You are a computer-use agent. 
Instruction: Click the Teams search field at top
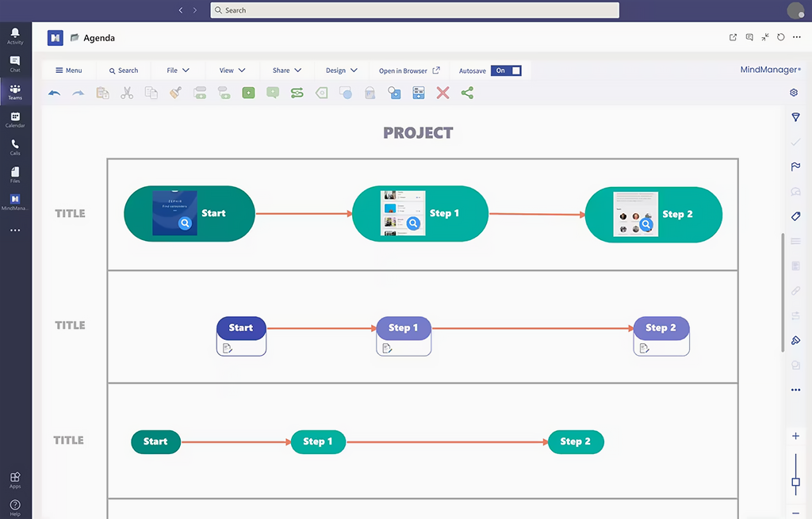(414, 10)
